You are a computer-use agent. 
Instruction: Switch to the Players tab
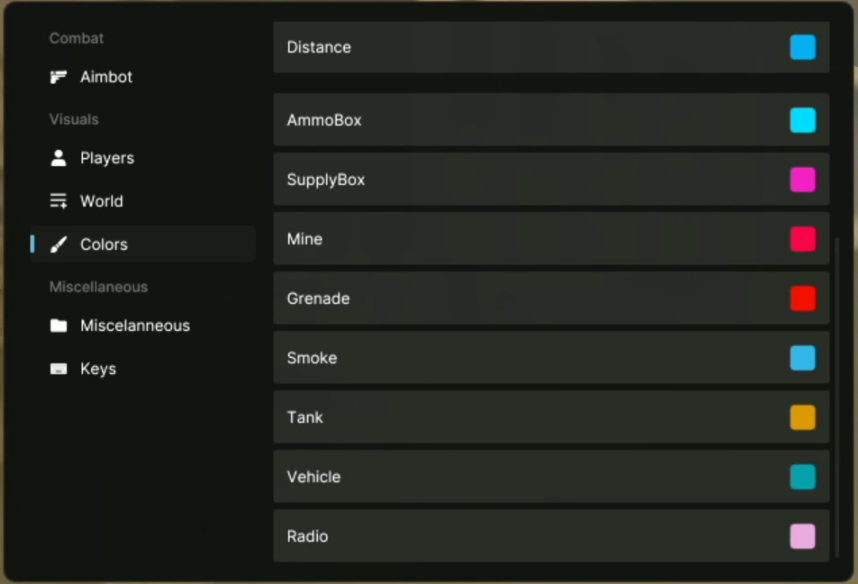pyautogui.click(x=107, y=158)
